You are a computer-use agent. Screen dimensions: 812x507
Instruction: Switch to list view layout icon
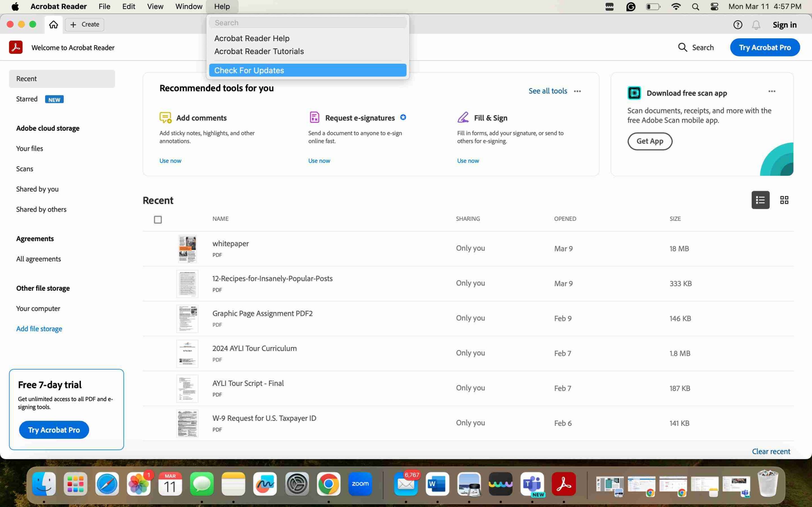click(760, 200)
